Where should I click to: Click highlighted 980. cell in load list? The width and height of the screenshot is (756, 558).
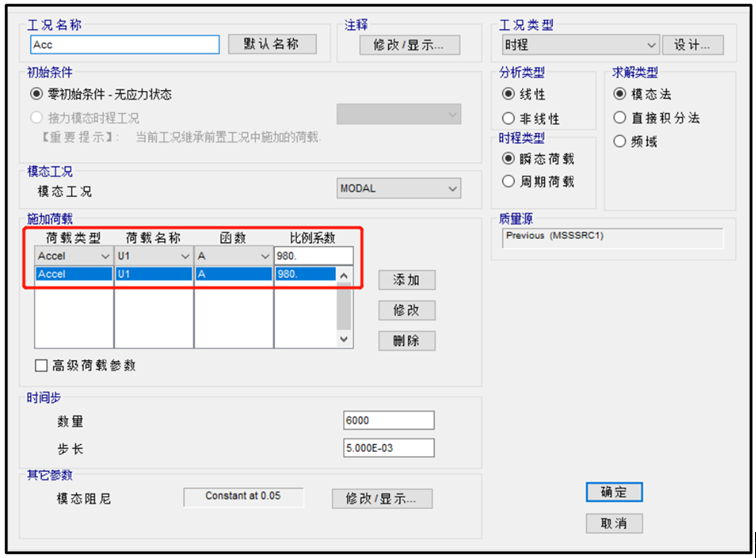click(306, 274)
